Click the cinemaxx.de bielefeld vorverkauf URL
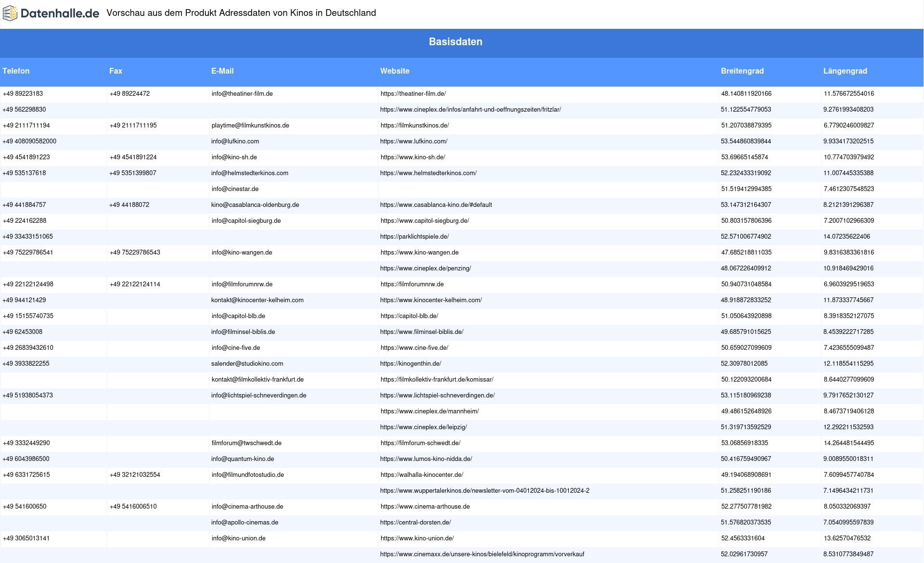Image resolution: width=924 pixels, height=563 pixels. click(x=482, y=554)
